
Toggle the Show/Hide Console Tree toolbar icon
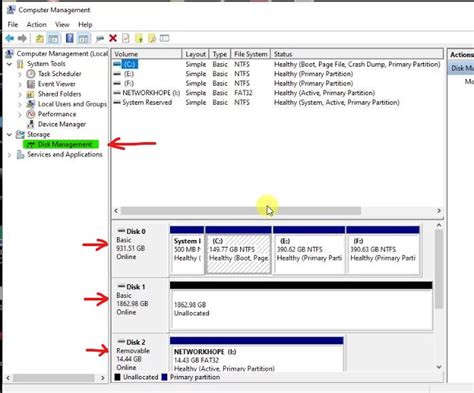(x=53, y=39)
